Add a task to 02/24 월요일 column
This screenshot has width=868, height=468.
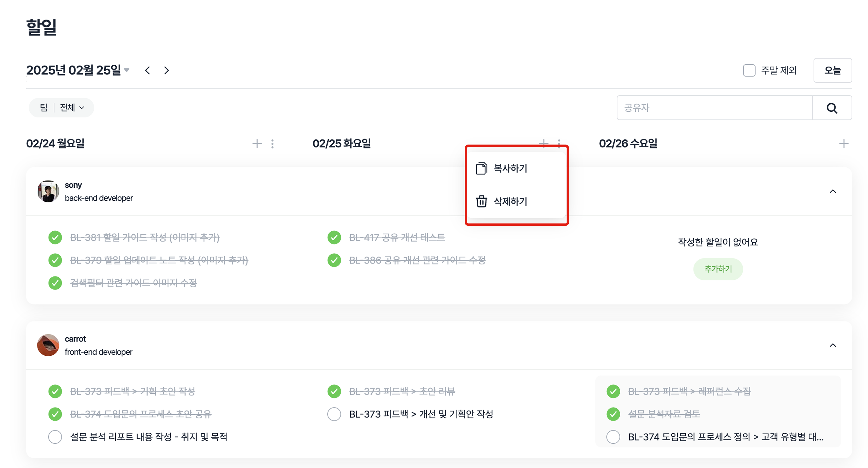click(257, 144)
